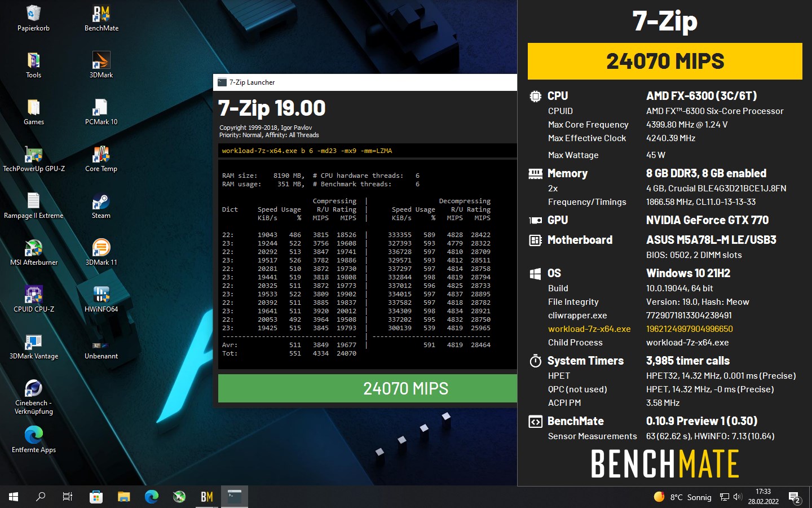Click the RAM size 8190 MB line
The height and width of the screenshot is (508, 812).
[x=262, y=176]
